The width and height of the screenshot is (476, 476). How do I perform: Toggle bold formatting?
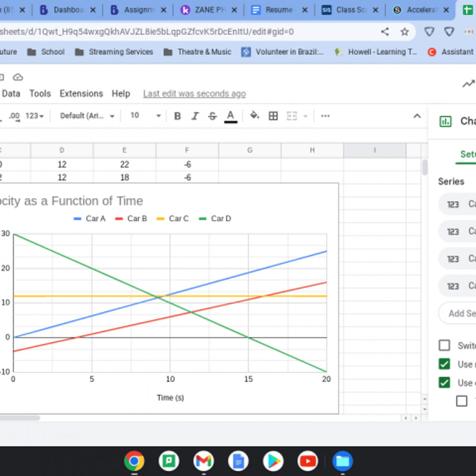pyautogui.click(x=177, y=116)
